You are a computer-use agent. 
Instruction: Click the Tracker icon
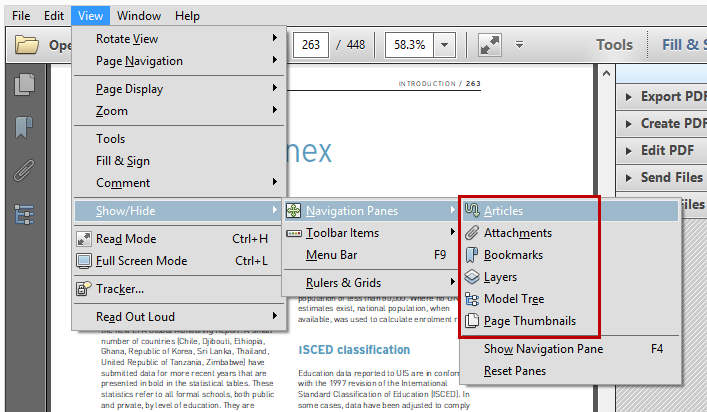(84, 289)
